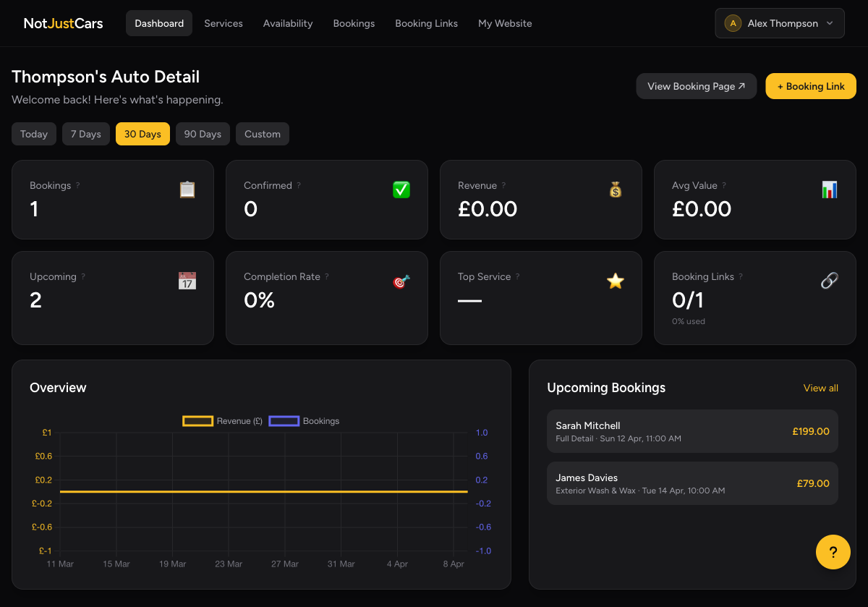Click the money bag icon on the Revenue card
The image size is (868, 607).
(616, 190)
